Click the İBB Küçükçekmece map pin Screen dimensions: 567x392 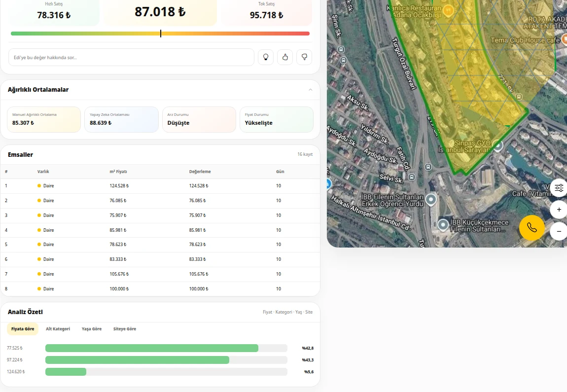tap(443, 225)
